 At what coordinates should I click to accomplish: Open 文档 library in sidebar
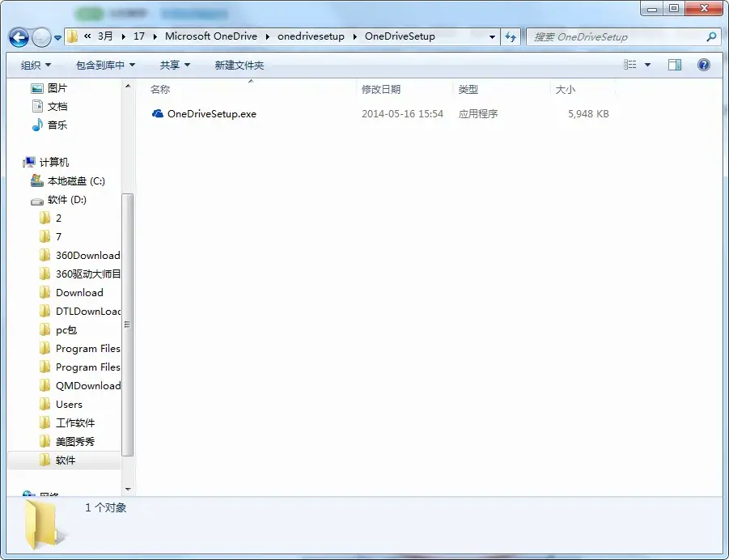coord(57,107)
